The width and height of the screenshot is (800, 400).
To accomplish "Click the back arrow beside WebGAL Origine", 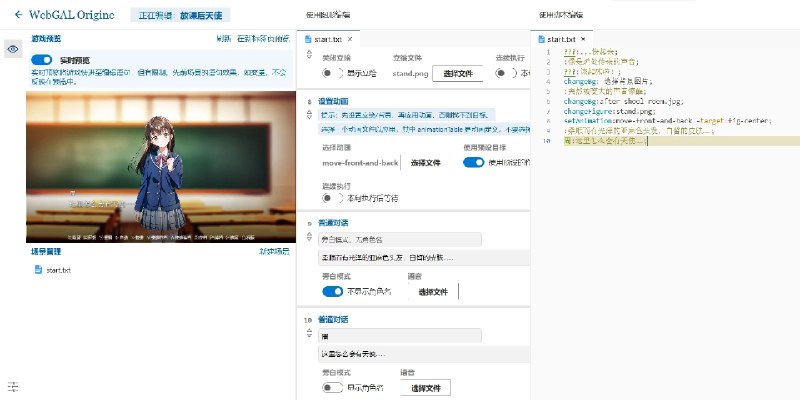I will click(x=18, y=15).
